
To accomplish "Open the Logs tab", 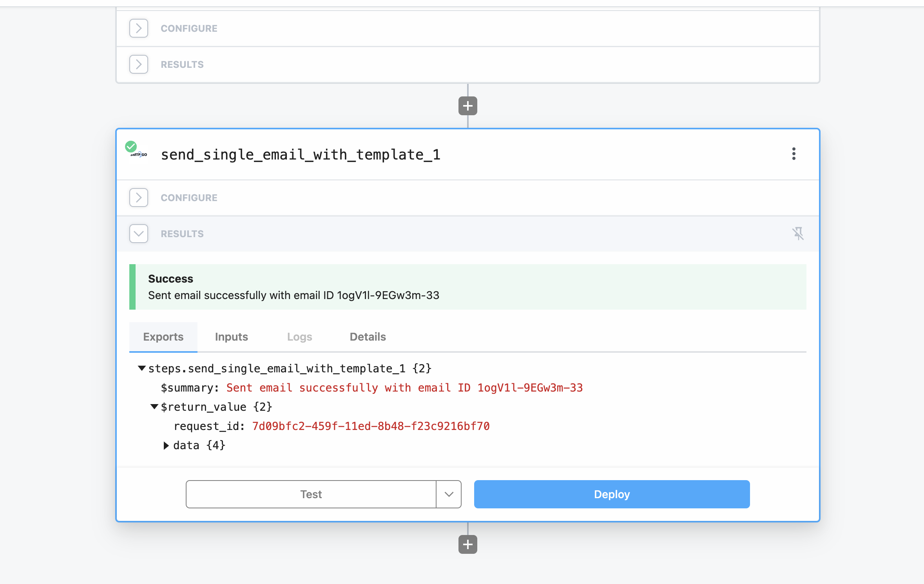I will click(x=299, y=337).
